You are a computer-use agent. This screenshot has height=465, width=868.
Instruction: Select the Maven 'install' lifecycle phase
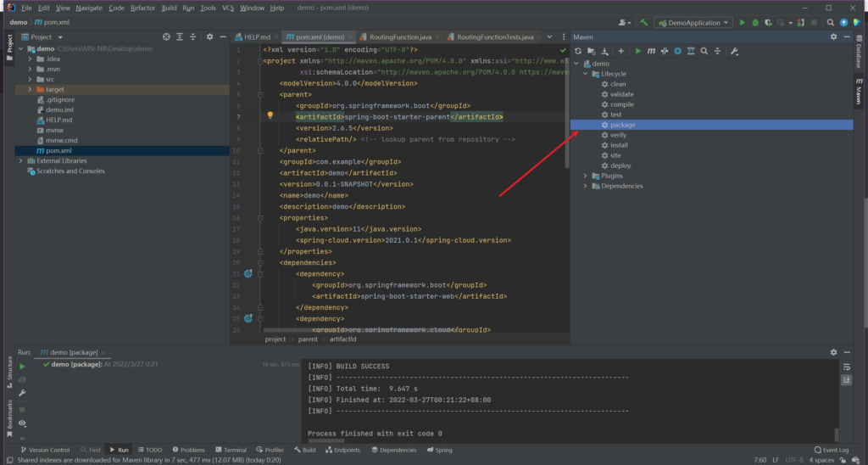tap(619, 145)
